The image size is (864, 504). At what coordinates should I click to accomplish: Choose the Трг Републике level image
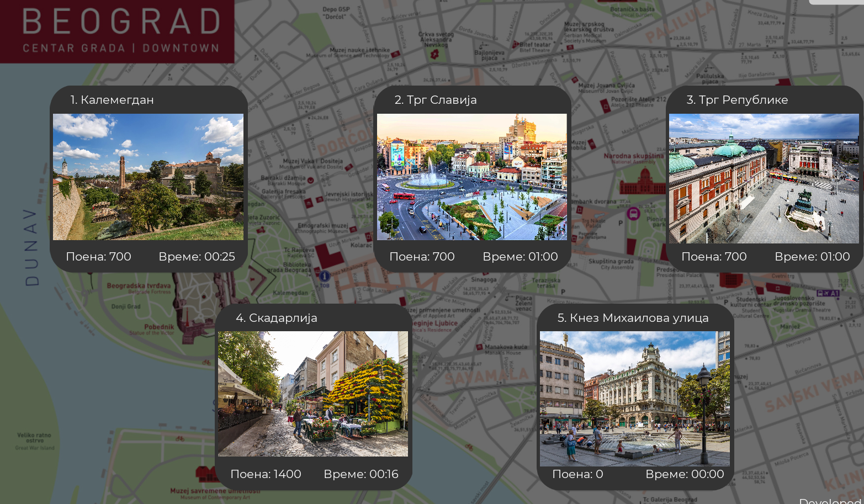[x=764, y=178]
